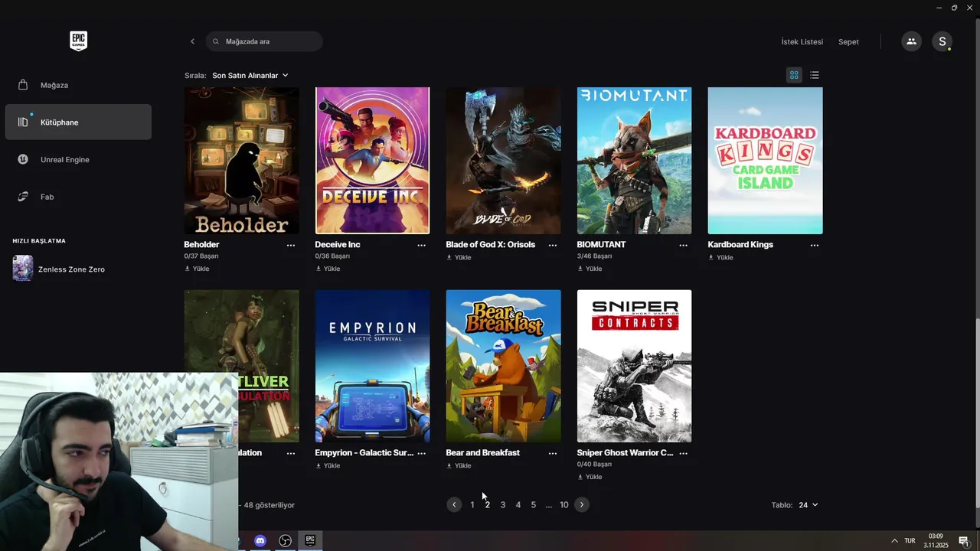
Task: Open the Windows notification center
Action: 964,541
